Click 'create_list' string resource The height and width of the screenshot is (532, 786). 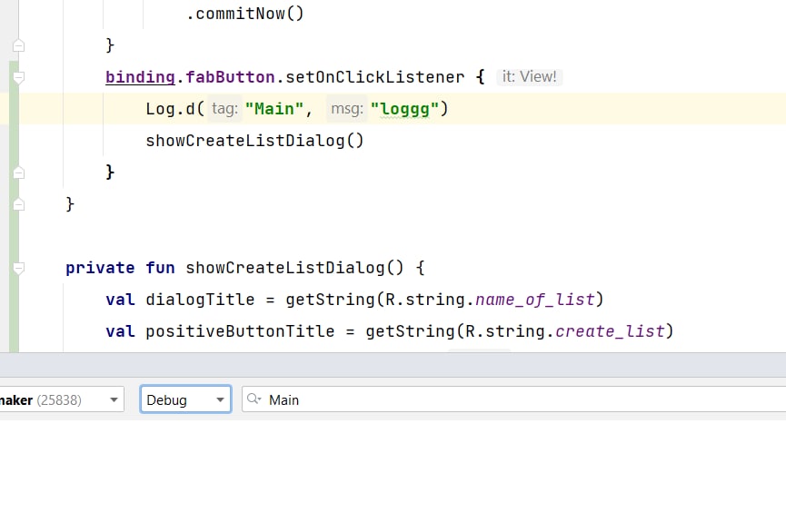pyautogui.click(x=610, y=331)
